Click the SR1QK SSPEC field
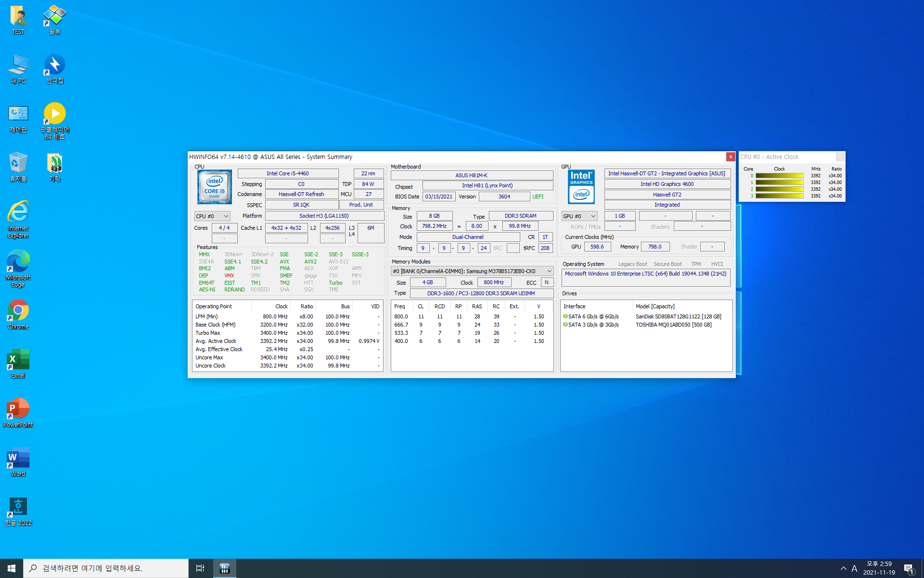The width and height of the screenshot is (924, 578). [301, 205]
